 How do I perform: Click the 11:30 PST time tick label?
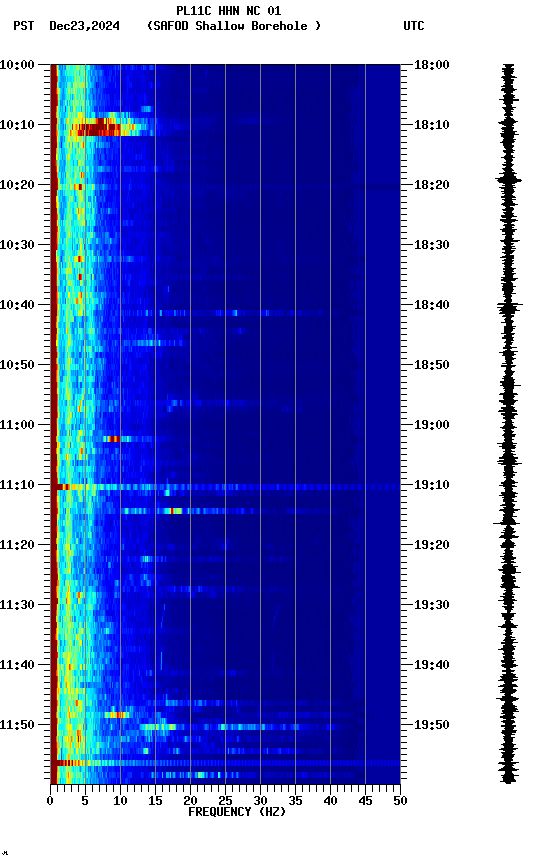coord(17,606)
